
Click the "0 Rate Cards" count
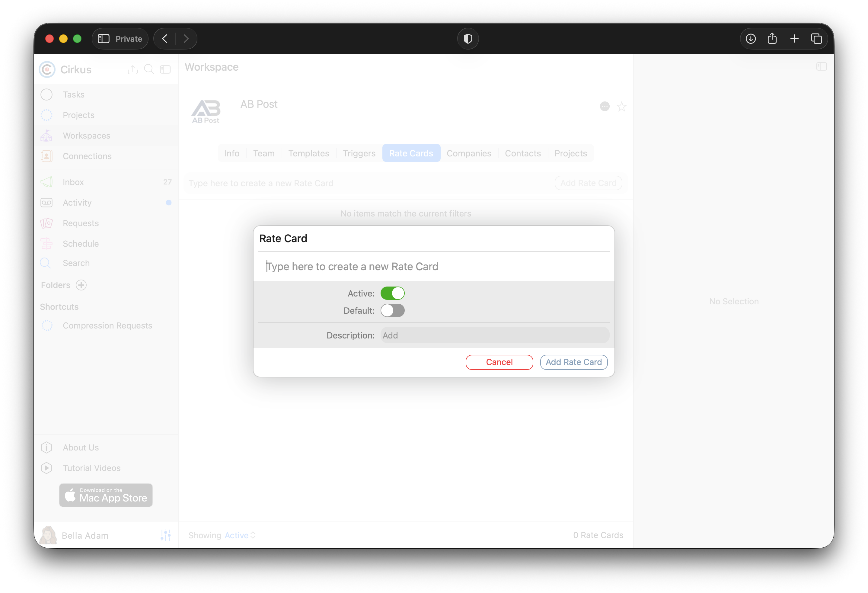click(x=598, y=535)
